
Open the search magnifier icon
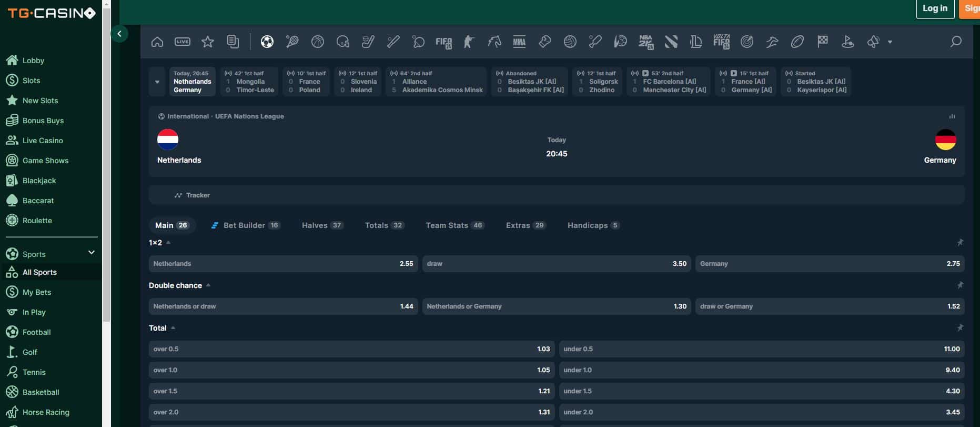pyautogui.click(x=956, y=42)
